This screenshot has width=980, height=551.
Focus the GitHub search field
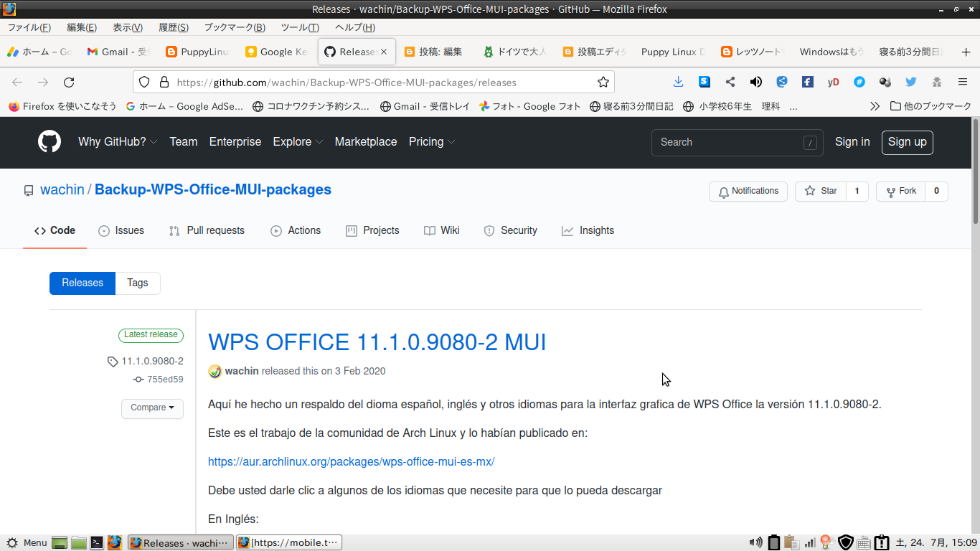click(737, 142)
